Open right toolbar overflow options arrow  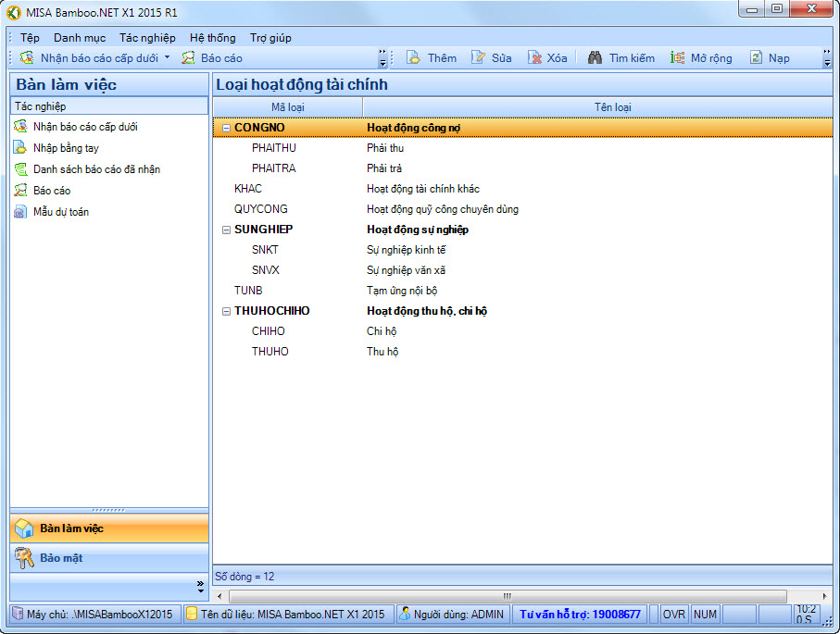point(827,58)
